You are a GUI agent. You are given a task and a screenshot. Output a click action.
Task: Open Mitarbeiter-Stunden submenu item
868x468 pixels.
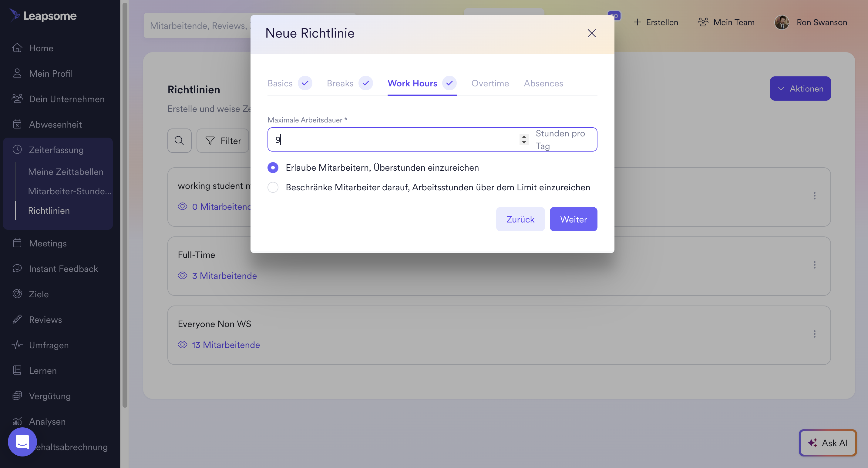click(70, 191)
